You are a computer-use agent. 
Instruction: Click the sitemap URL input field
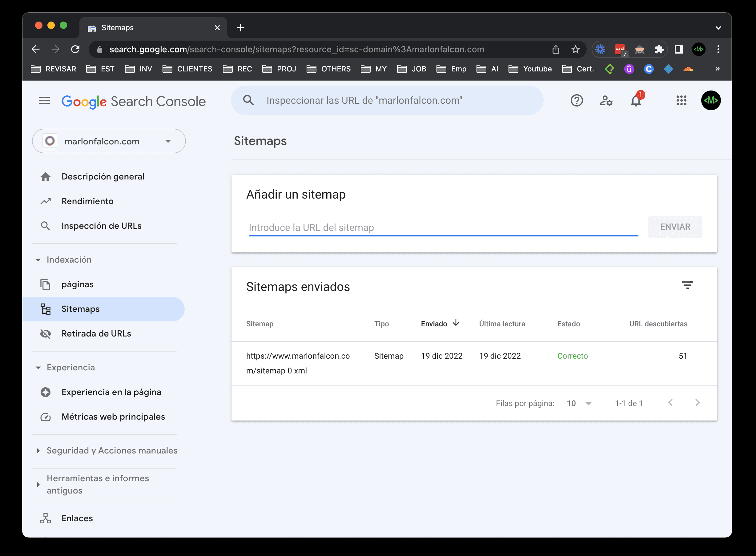tap(444, 228)
